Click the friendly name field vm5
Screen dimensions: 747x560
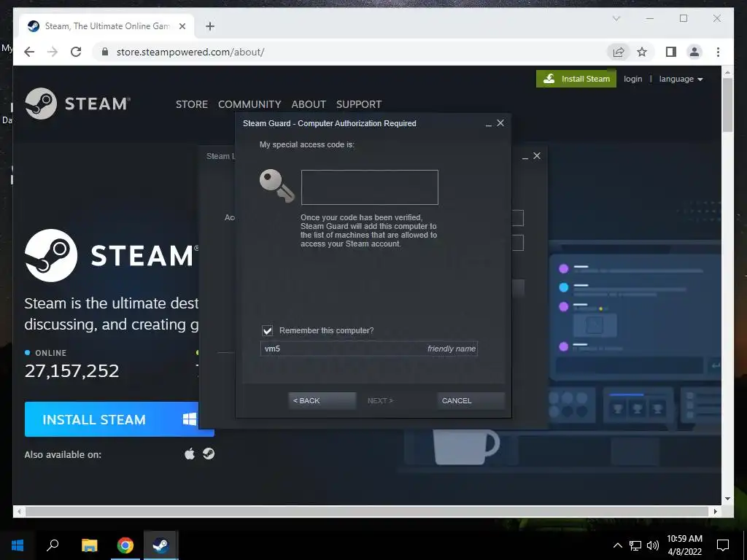[x=368, y=349]
